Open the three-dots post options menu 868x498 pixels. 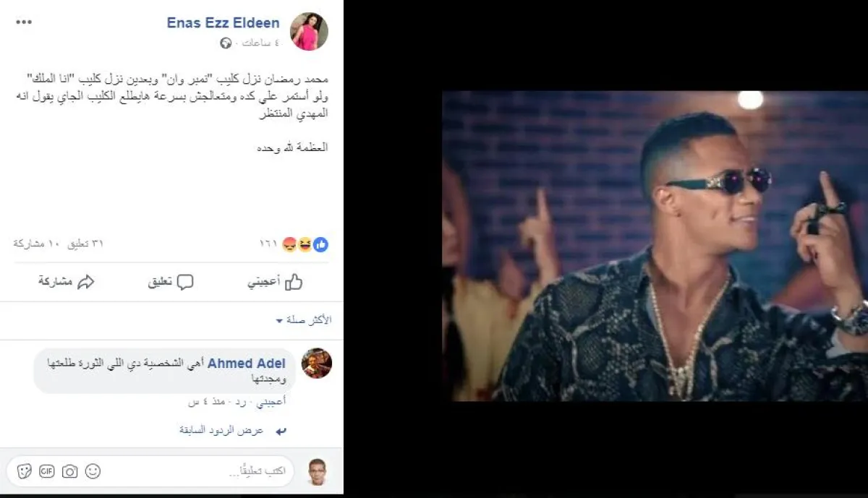tap(24, 22)
